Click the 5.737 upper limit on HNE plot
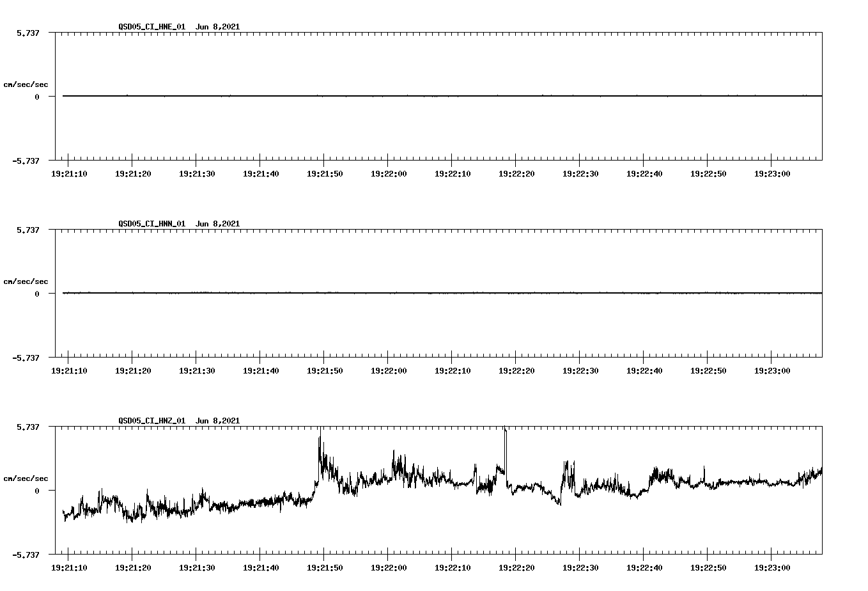This screenshot has height=591, width=868. (28, 33)
